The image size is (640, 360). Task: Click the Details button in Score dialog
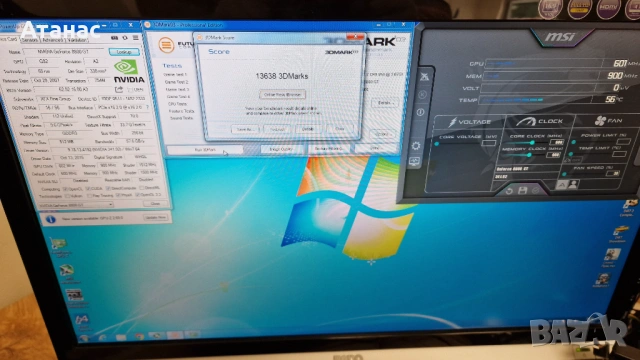308,129
